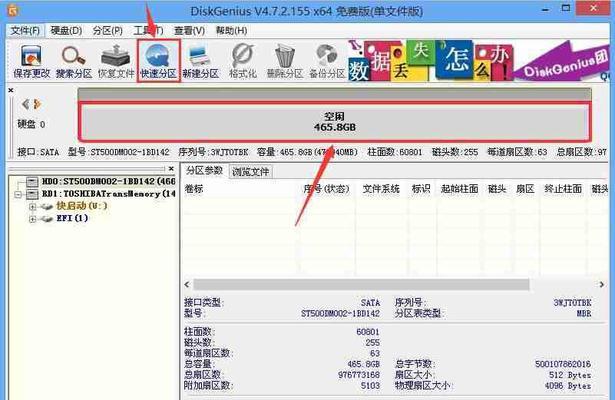Image resolution: width=615 pixels, height=400 pixels.
Task: Click the HD0 hard disk icon in the tree
Action: click(32, 181)
